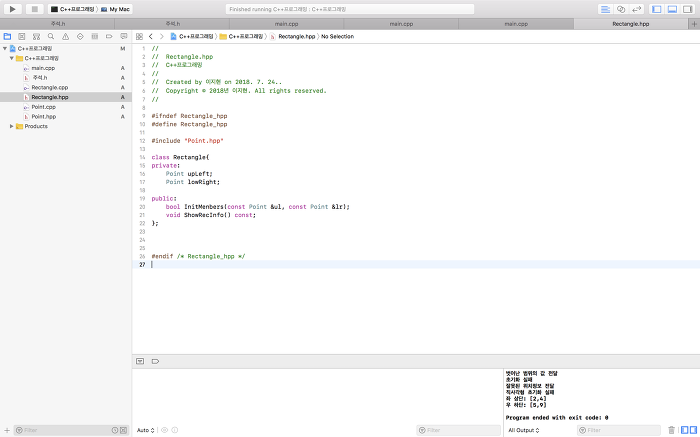Toggle the console pane
700x437 pixels.
693,430
